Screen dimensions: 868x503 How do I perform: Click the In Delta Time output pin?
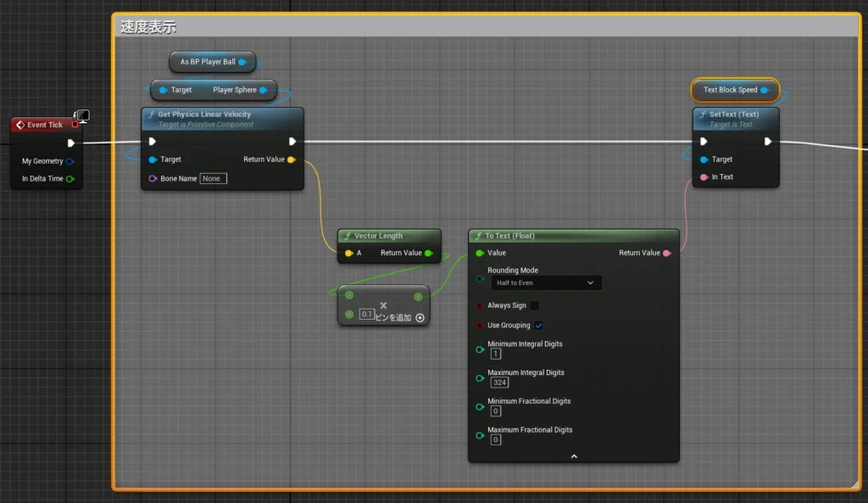tap(70, 179)
